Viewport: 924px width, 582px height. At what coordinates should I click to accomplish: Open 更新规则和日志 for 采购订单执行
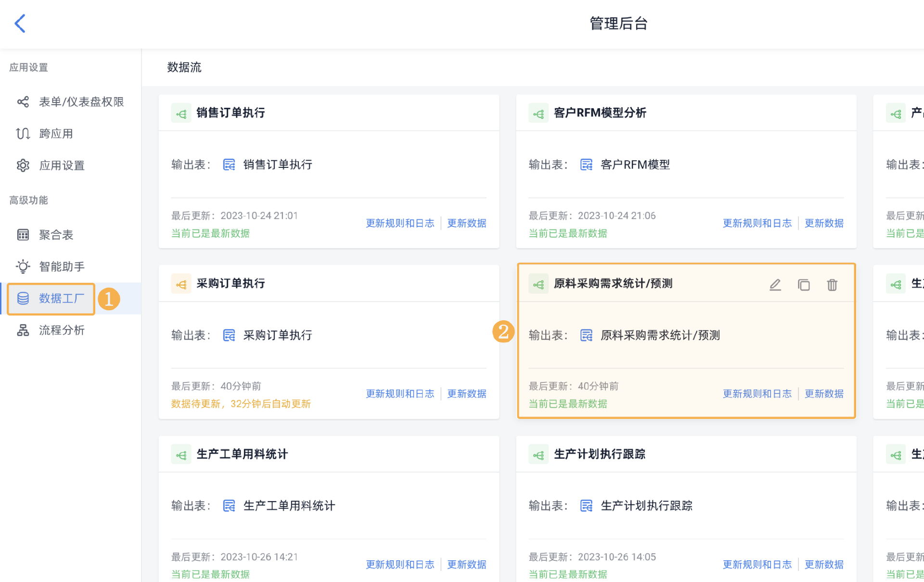coord(400,394)
